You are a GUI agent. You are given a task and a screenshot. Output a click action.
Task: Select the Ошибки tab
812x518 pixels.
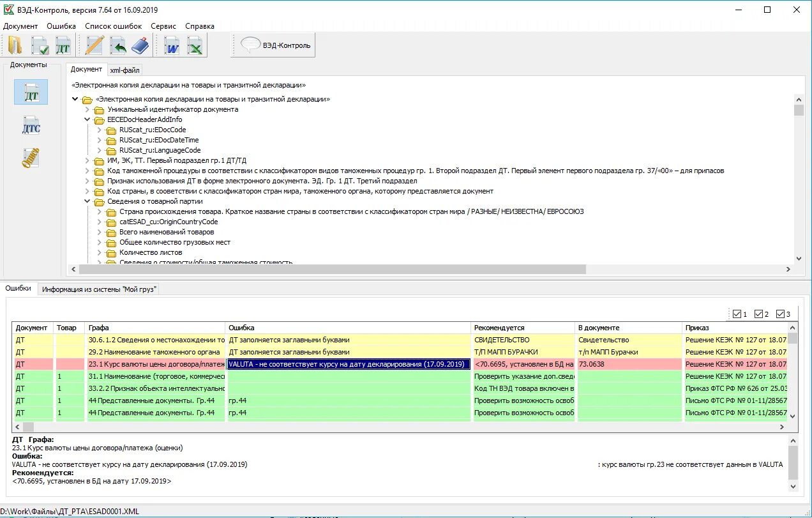point(19,288)
